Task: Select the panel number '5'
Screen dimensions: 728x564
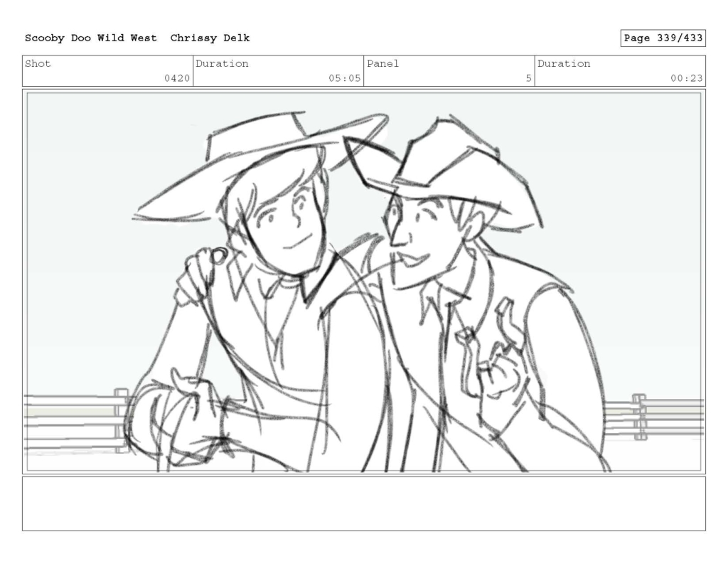Action: pyautogui.click(x=528, y=78)
